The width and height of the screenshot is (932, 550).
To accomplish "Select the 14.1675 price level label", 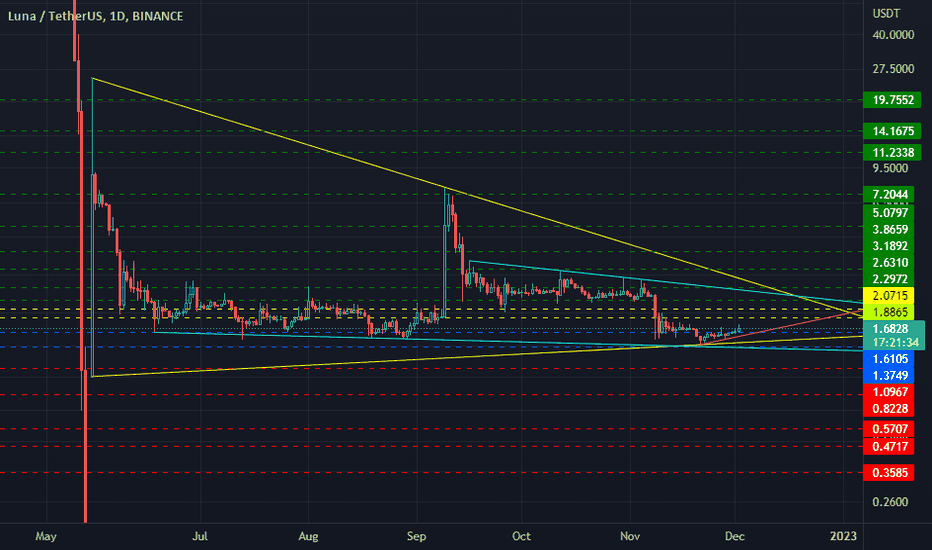I will 892,131.
